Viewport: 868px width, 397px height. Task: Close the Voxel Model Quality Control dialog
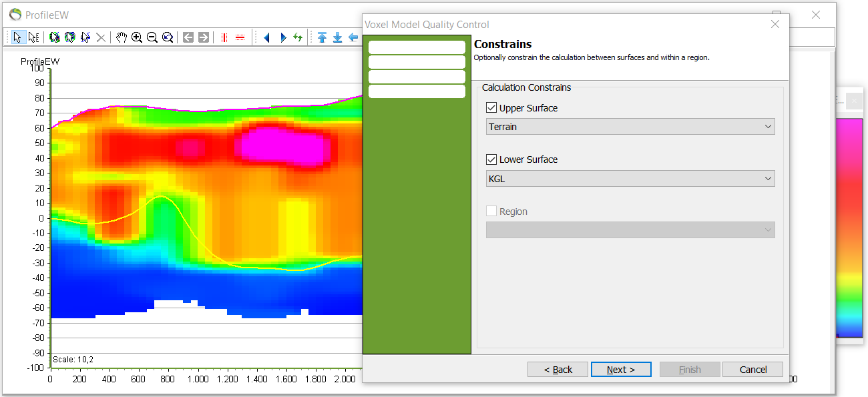pyautogui.click(x=775, y=24)
